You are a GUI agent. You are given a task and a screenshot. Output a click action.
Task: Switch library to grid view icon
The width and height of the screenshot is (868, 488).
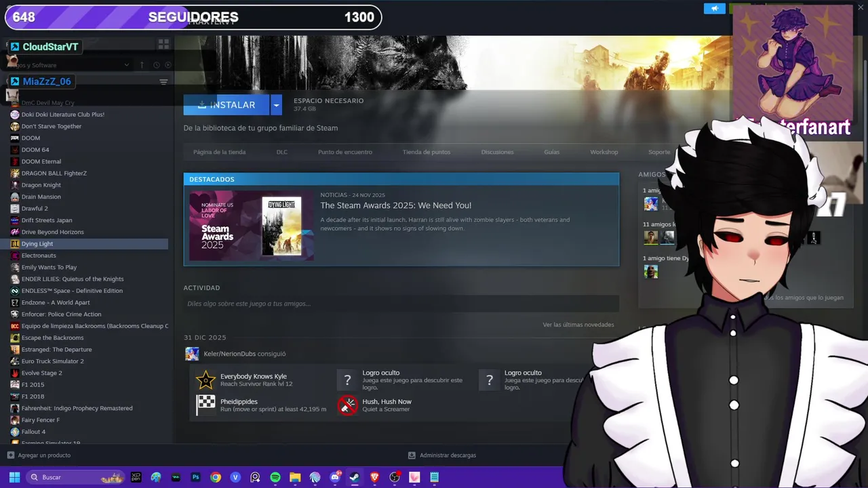pos(163,44)
